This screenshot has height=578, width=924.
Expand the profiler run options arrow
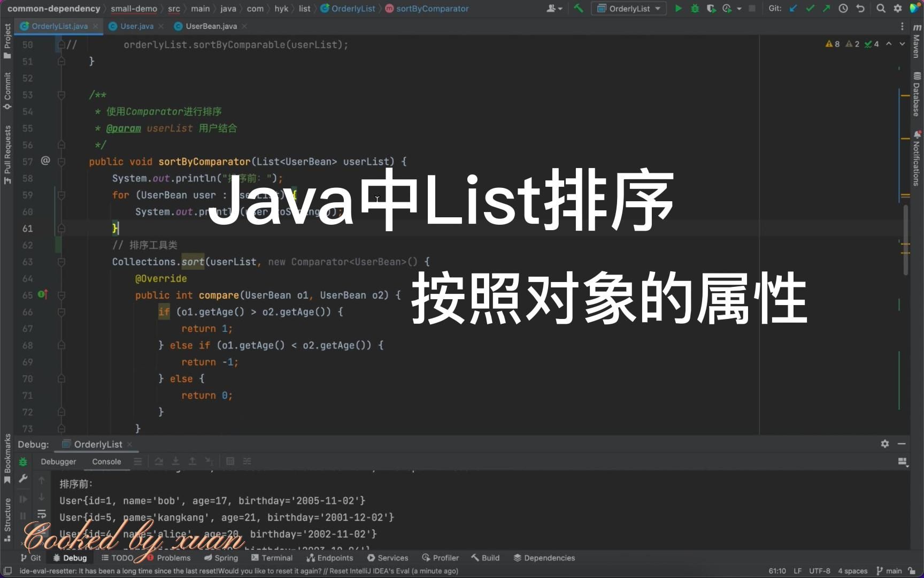(740, 9)
